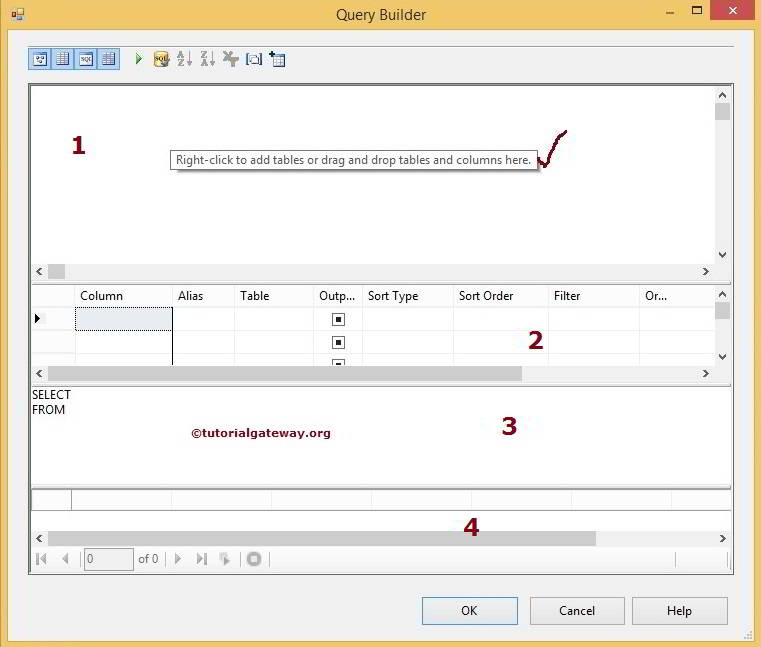Click the Help button

click(679, 611)
